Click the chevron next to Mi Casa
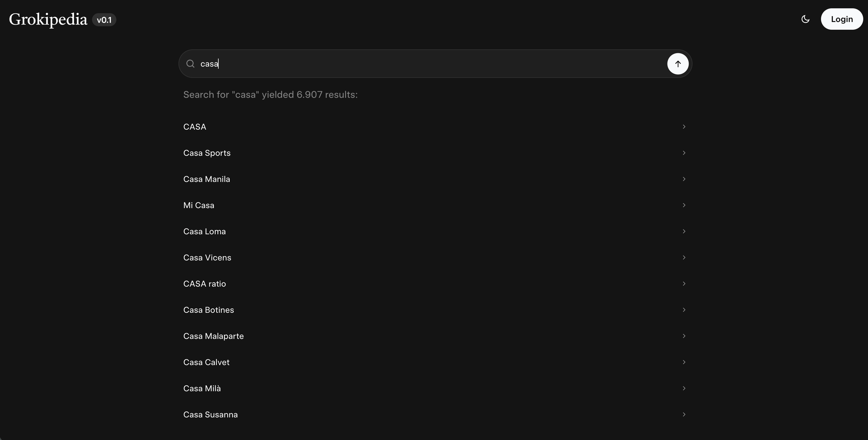868x440 pixels. [684, 205]
